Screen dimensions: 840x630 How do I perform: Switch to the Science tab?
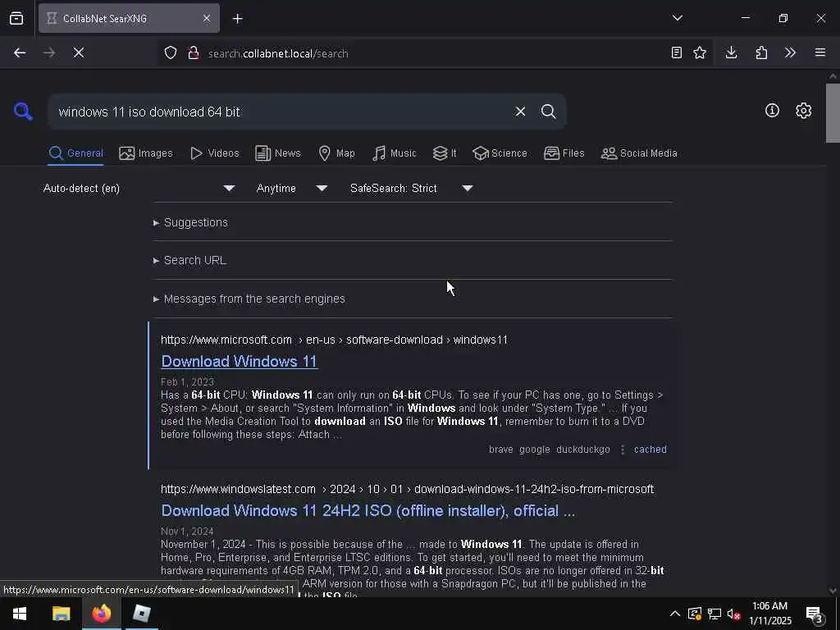pos(500,153)
